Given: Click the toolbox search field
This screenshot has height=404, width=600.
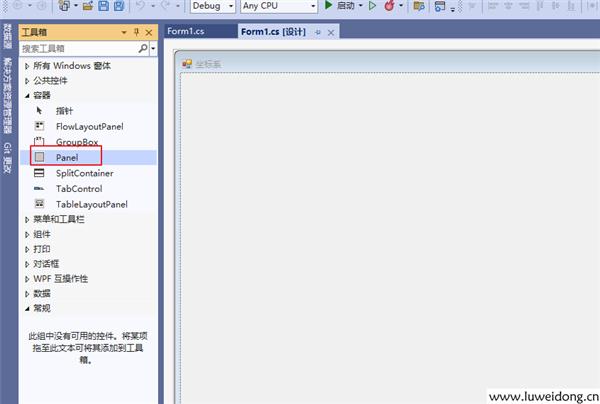Looking at the screenshot, I should click(x=78, y=48).
